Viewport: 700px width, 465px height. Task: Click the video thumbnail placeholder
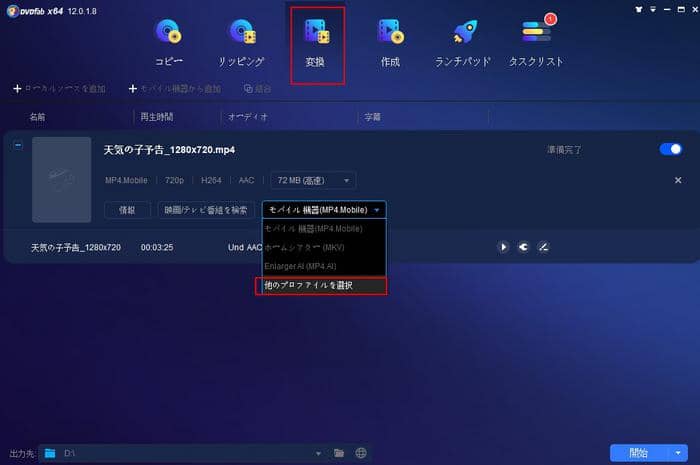[x=62, y=179]
